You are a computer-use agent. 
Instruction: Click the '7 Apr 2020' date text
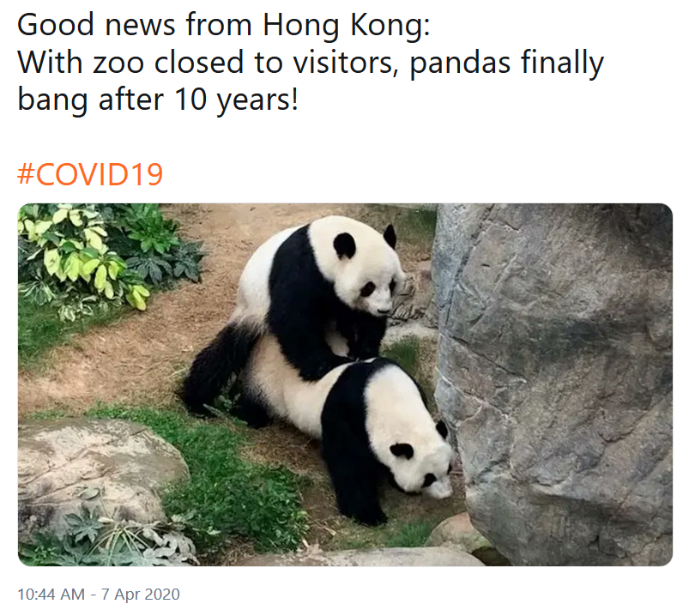tap(141, 594)
